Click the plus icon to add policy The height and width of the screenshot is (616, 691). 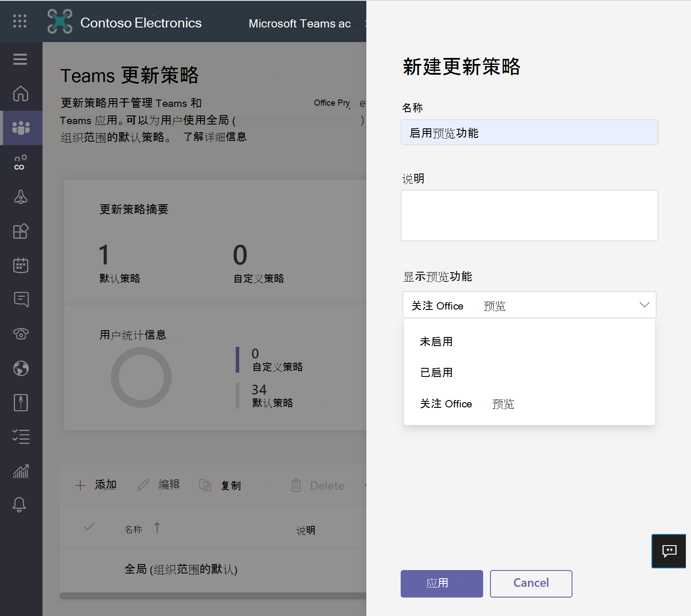click(x=80, y=486)
